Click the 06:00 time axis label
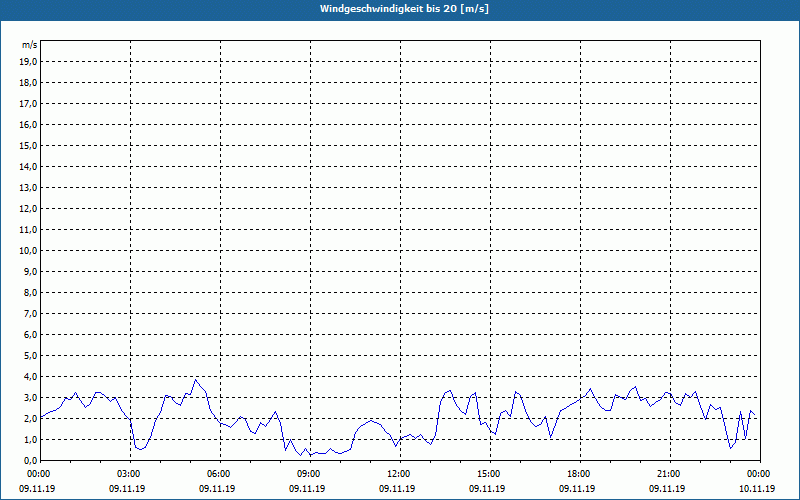Screen dimensions: 800x500 tap(220, 474)
